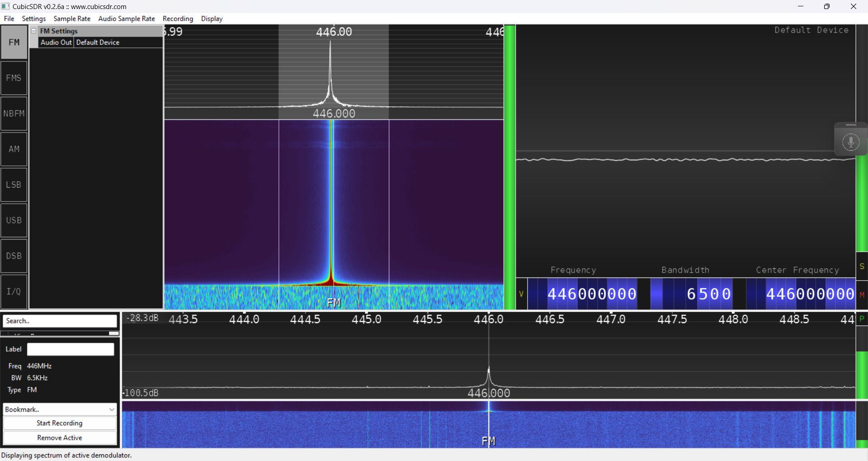Toggle the V visual gain control
Image resolution: width=868 pixels, height=461 pixels.
521,294
